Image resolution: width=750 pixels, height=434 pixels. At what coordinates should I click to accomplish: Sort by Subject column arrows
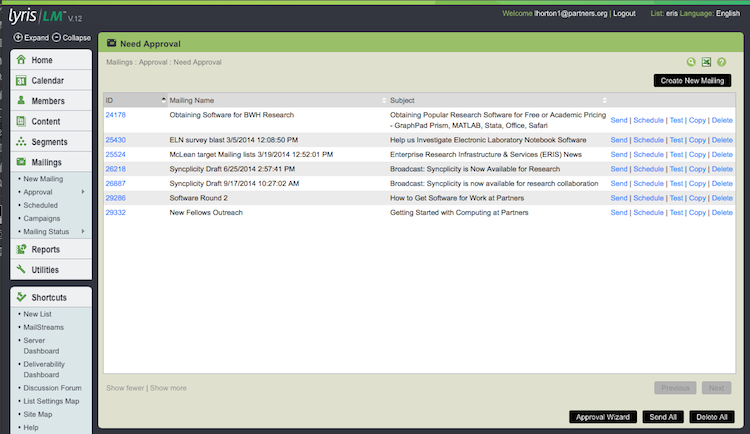[x=605, y=100]
